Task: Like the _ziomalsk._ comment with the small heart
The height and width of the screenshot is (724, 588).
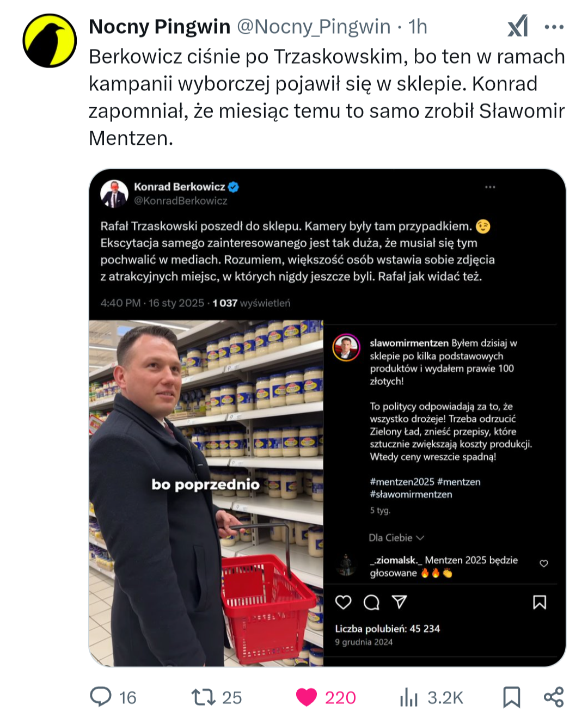Action: click(x=543, y=563)
